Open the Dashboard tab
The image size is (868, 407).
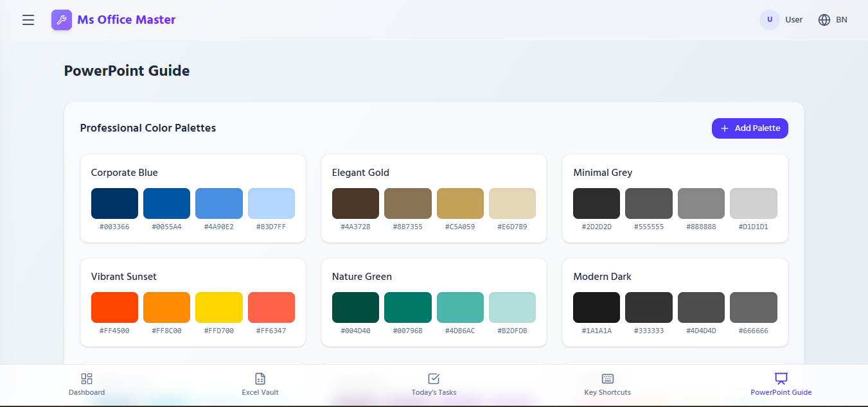pyautogui.click(x=87, y=384)
